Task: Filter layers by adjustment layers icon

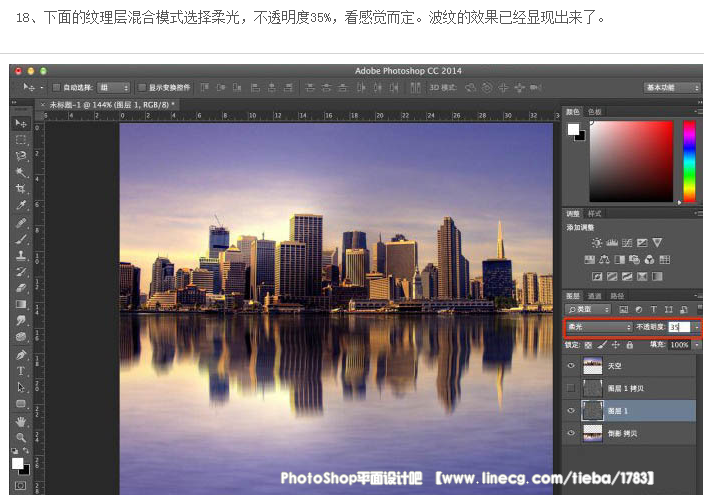Action: coord(638,309)
